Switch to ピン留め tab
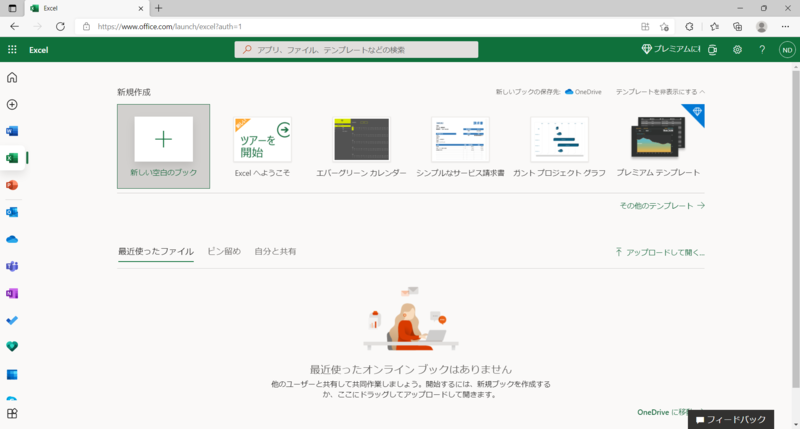 224,251
